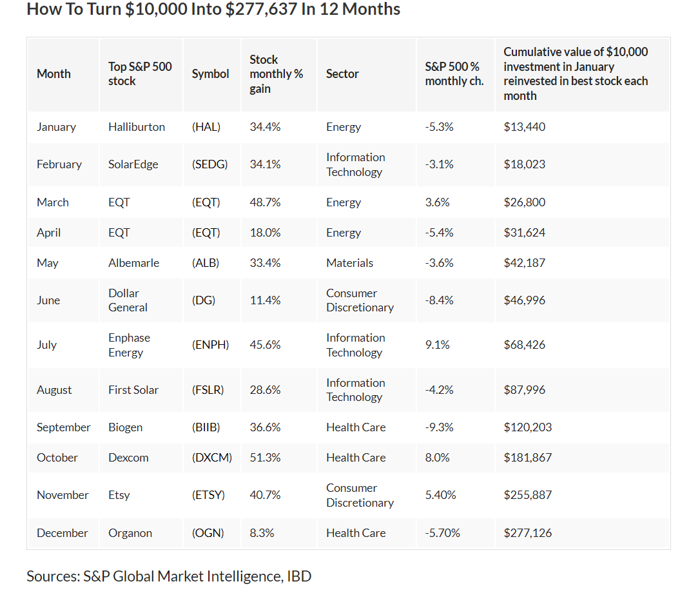Screen dimensions: 700x595
Task: Select the Albemarle stock cell
Action: click(x=133, y=263)
